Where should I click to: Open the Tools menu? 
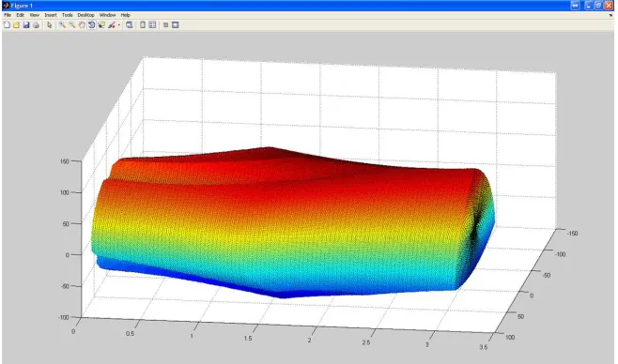tap(68, 15)
